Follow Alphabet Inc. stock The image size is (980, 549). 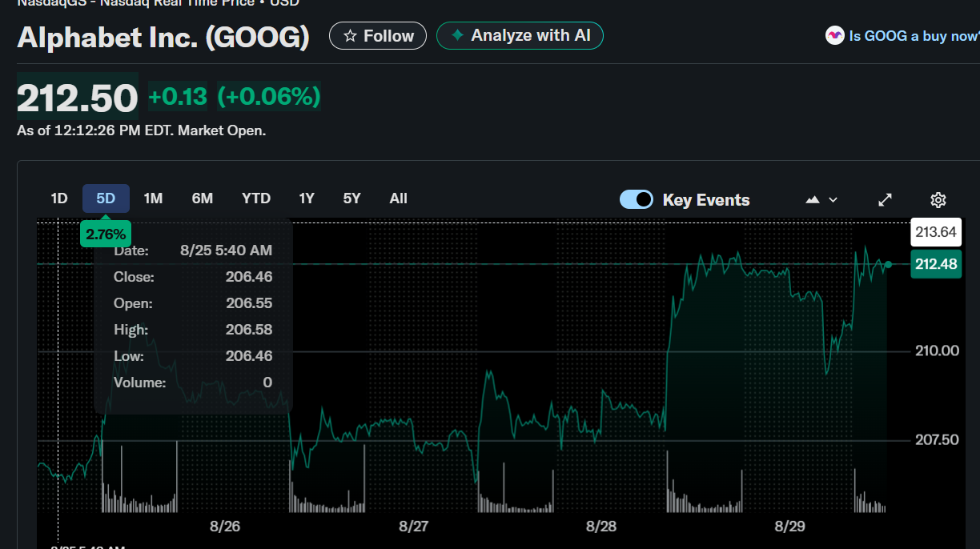point(378,36)
